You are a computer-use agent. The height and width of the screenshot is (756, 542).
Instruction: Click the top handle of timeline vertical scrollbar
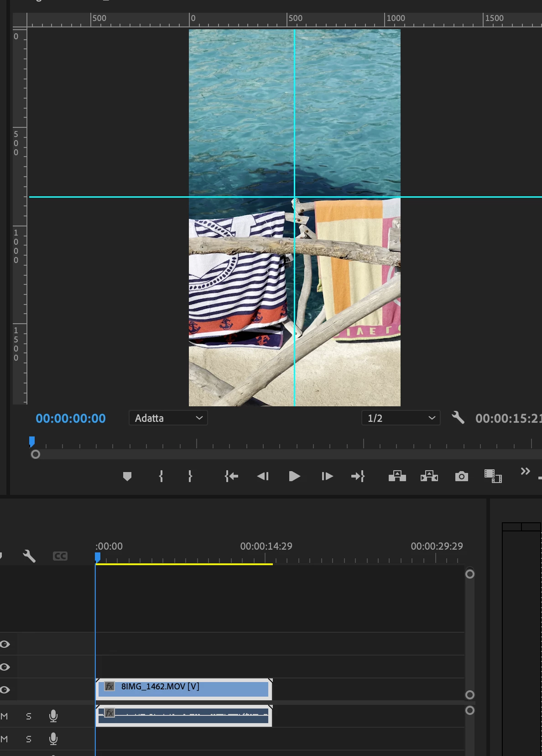(x=470, y=574)
